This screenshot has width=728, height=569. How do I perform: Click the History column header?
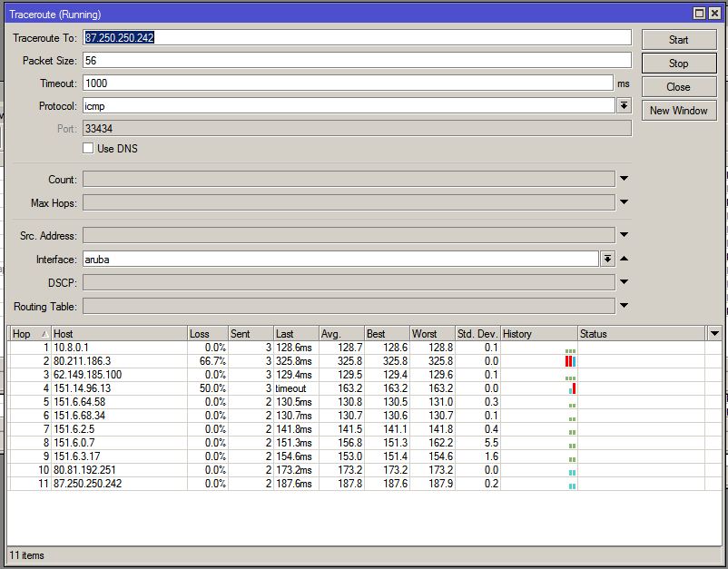539,334
